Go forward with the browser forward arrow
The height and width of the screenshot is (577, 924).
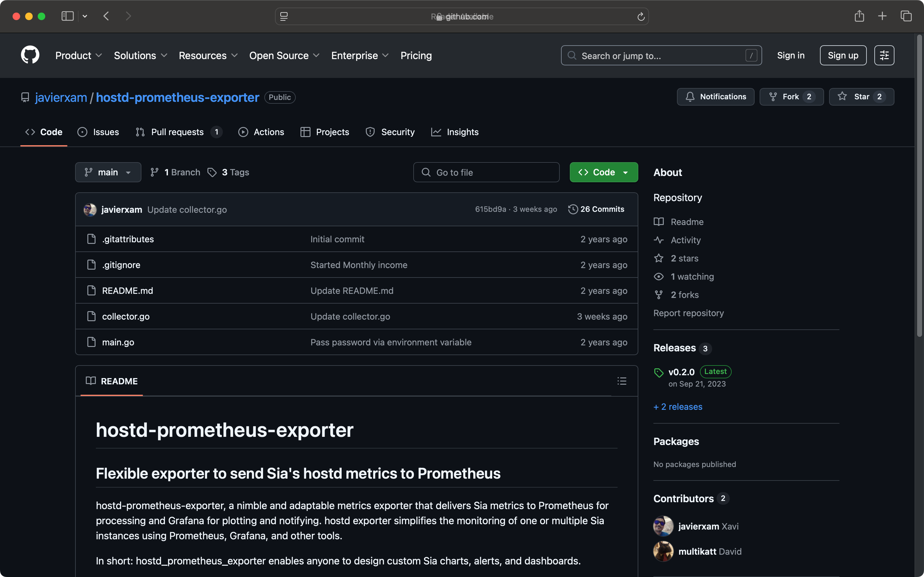pos(128,16)
